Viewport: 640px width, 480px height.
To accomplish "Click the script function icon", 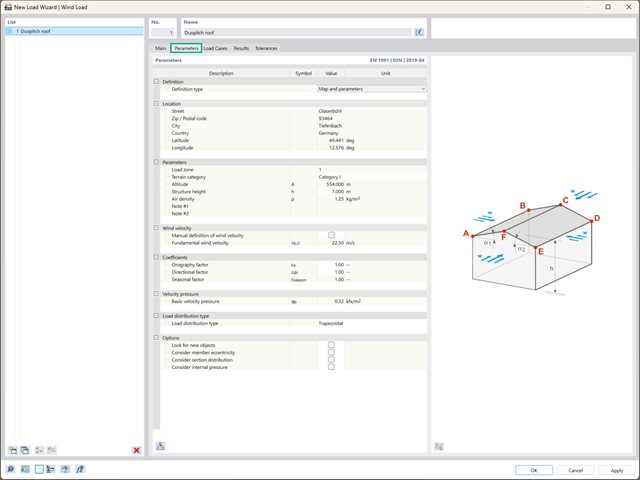I will [x=80, y=469].
